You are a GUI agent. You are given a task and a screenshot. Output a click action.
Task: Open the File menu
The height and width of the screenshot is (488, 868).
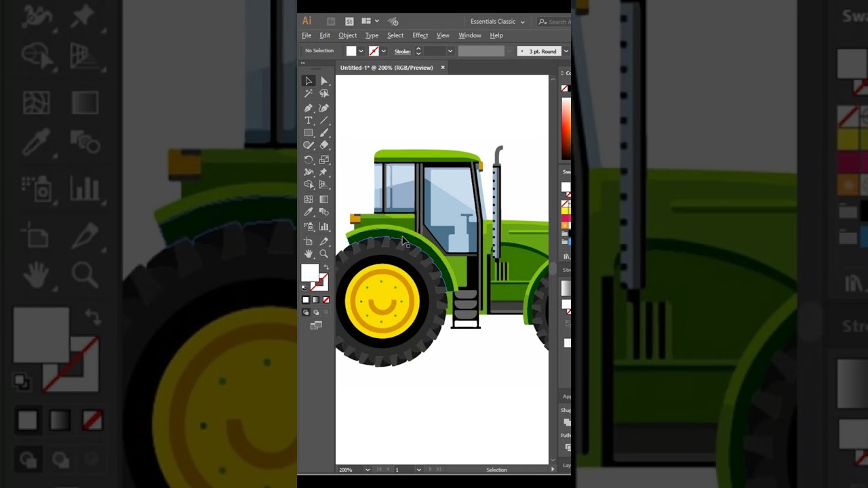click(307, 35)
